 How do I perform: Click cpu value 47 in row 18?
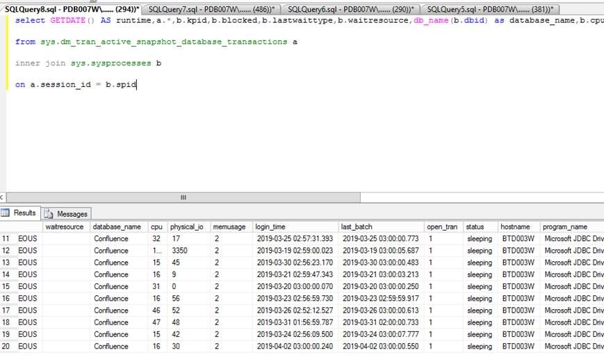point(156,322)
